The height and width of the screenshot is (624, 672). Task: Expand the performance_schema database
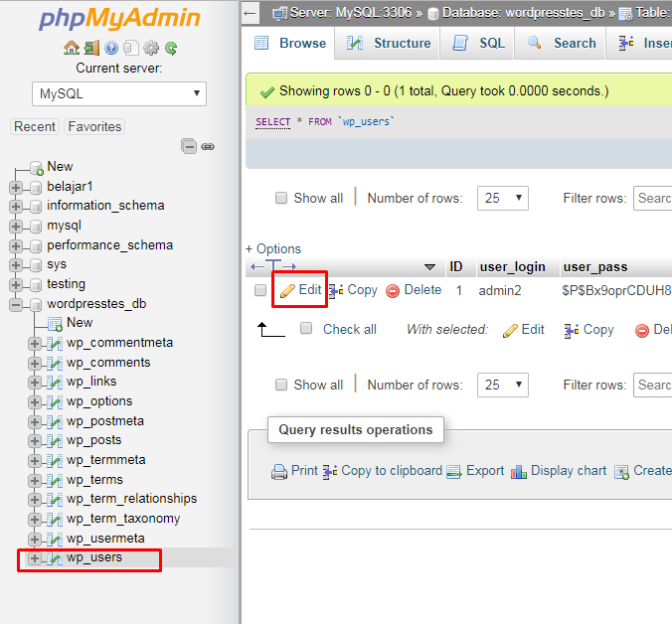(x=16, y=245)
